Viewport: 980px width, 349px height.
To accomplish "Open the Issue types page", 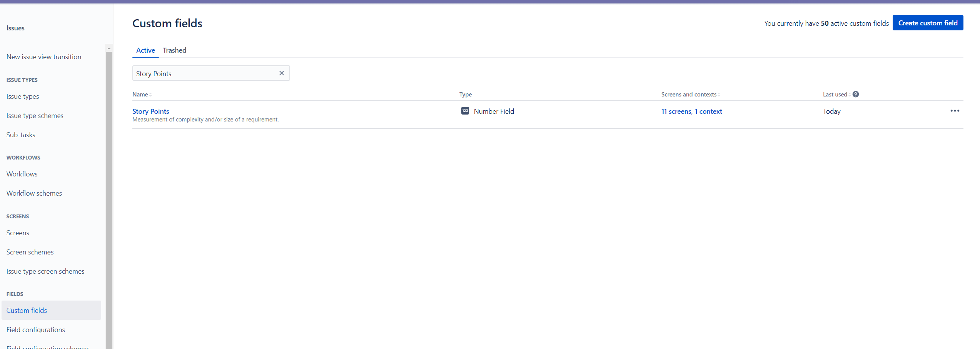I will 22,96.
